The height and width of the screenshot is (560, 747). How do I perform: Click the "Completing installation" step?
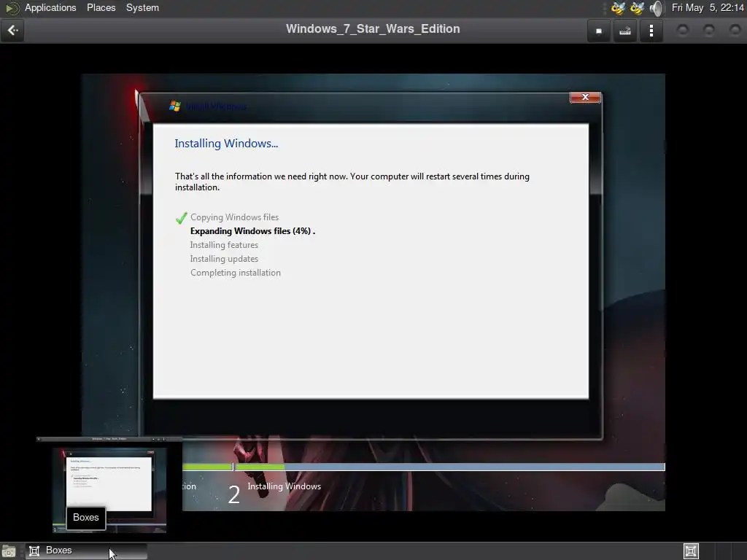tap(236, 273)
